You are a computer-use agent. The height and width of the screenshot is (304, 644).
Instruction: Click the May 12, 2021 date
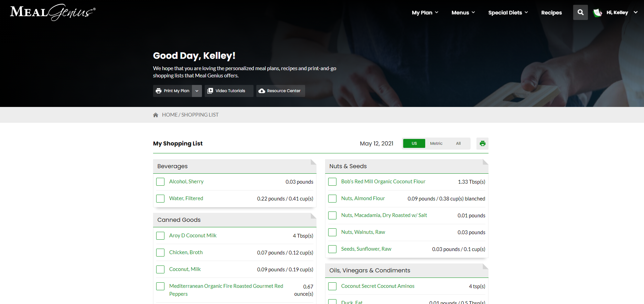point(377,143)
